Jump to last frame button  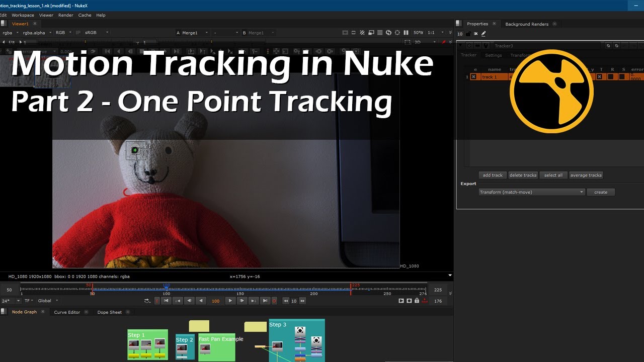[x=265, y=301]
